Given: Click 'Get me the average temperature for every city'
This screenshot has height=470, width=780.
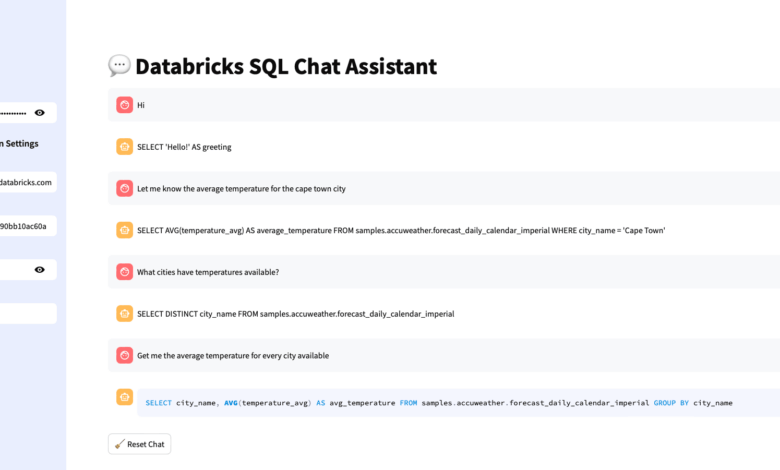Looking at the screenshot, I should [233, 356].
